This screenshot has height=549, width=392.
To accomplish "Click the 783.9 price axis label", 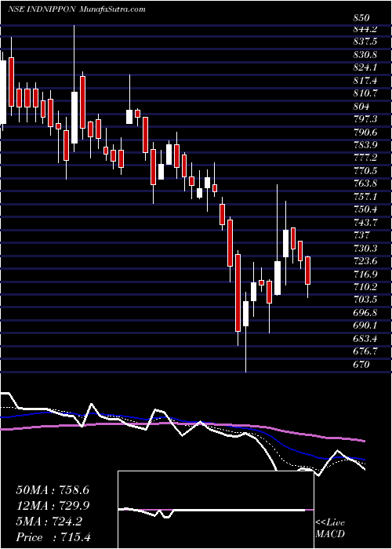I will tap(365, 145).
